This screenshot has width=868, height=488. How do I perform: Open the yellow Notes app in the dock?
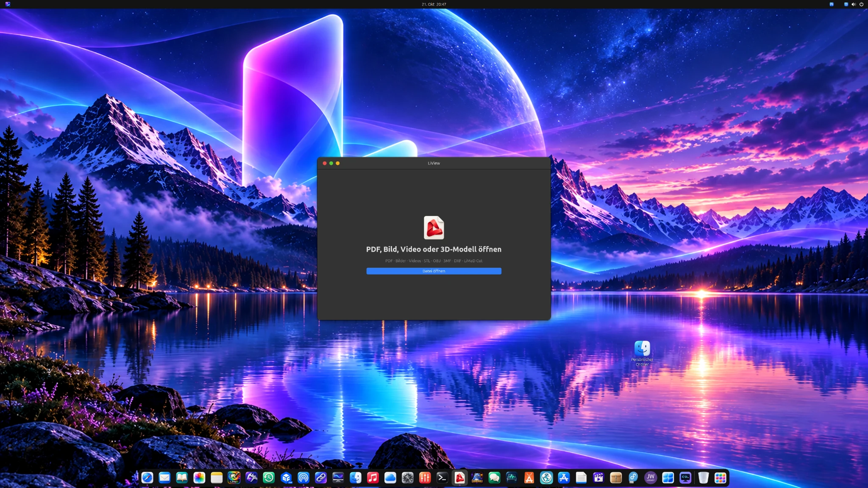coord(217,478)
